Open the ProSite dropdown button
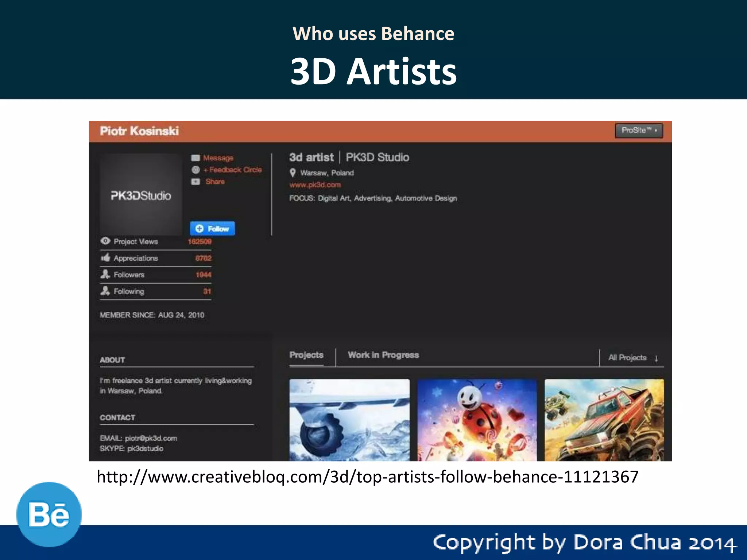Screen dimensions: 747x560 pyautogui.click(x=639, y=131)
